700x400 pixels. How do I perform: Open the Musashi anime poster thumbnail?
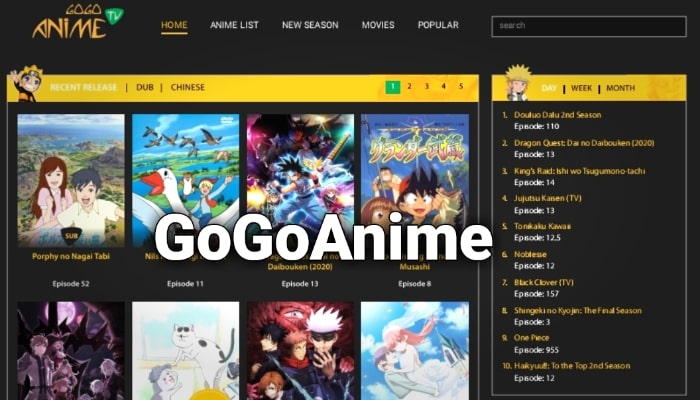[x=415, y=180]
